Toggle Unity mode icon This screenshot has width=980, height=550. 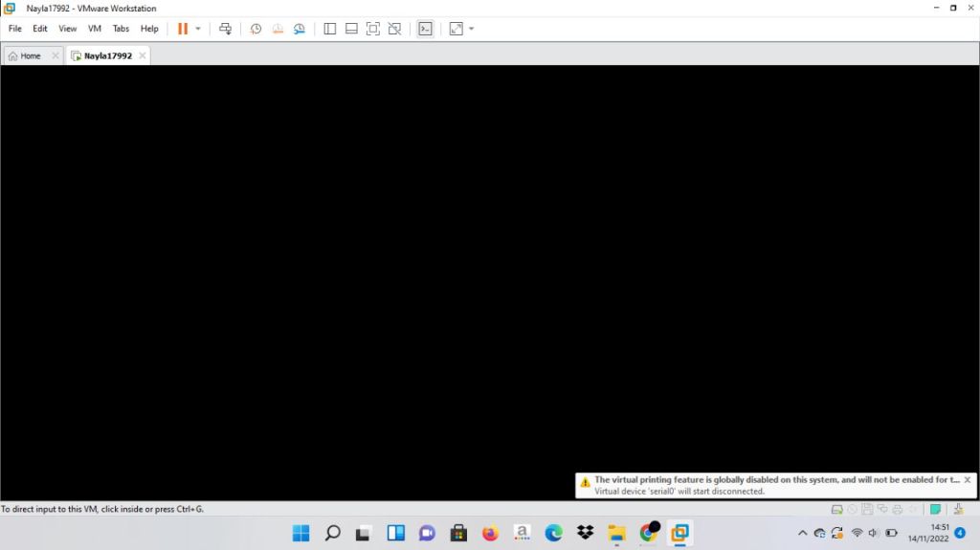click(x=394, y=29)
